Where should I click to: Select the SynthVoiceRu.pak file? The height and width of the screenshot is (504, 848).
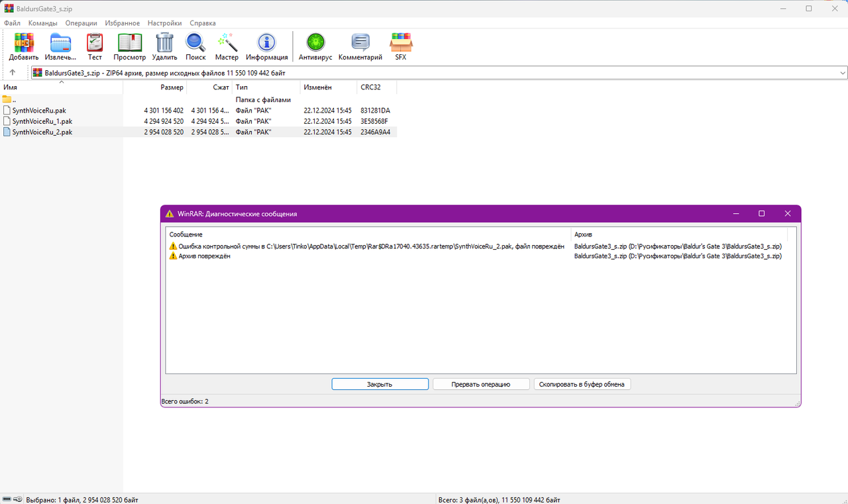38,111
